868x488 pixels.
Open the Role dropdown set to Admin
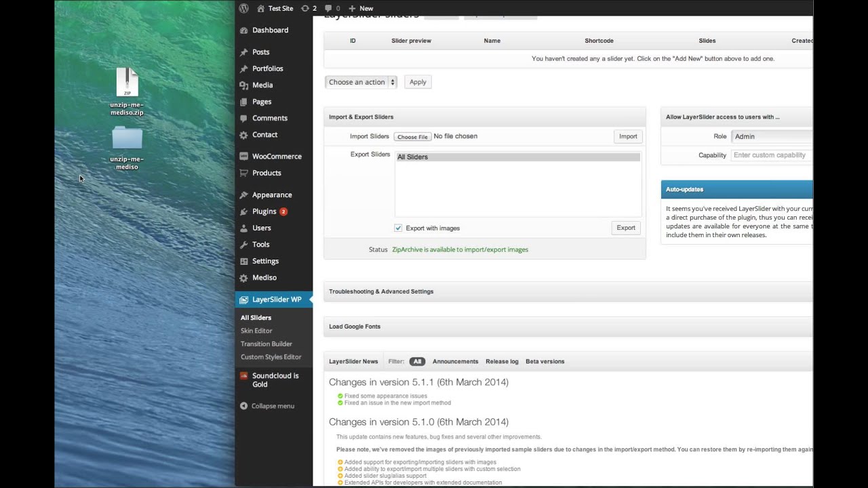tap(772, 136)
